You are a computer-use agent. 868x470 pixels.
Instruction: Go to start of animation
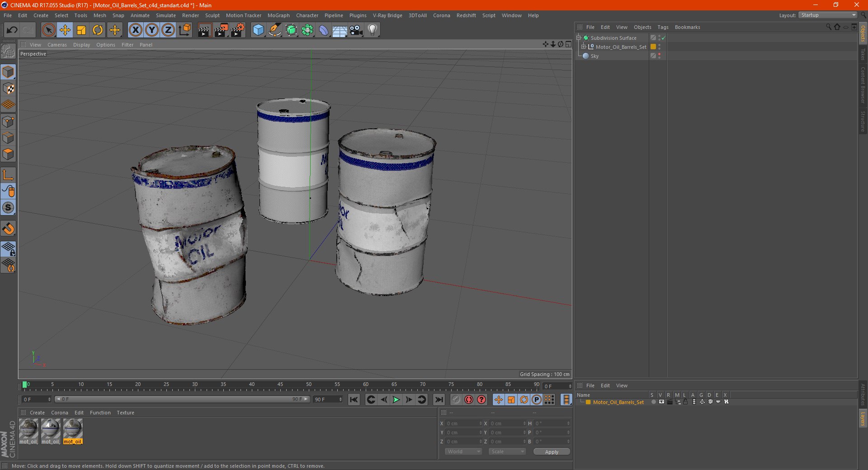[354, 399]
